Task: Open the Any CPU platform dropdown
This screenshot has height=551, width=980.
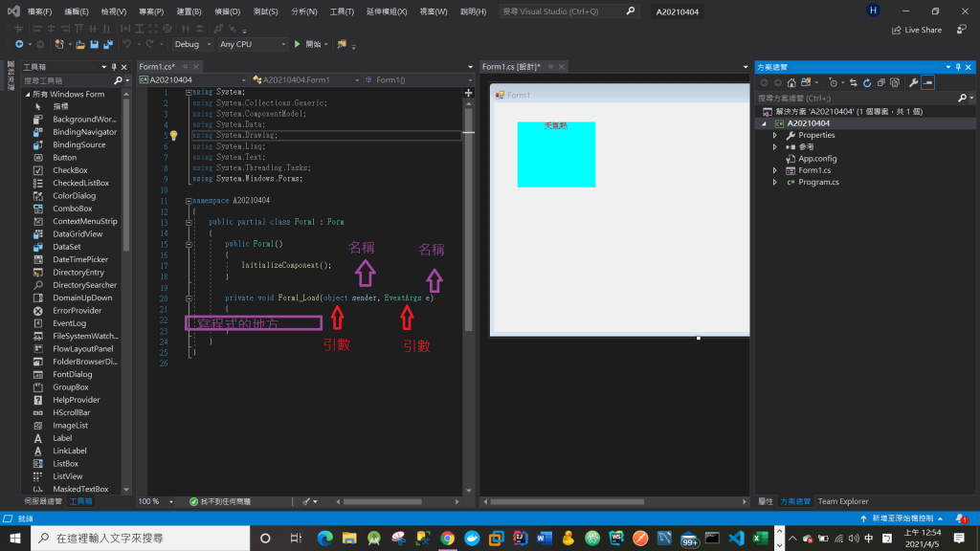Action: 253,44
